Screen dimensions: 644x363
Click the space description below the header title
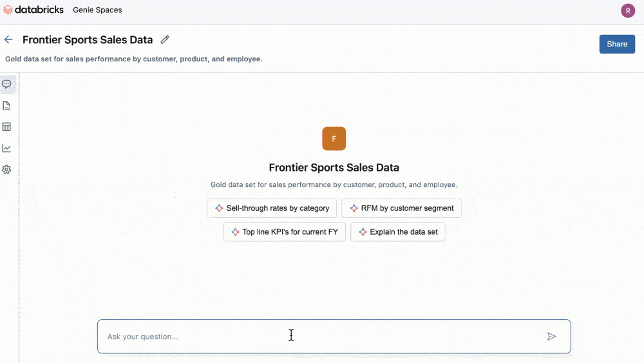pyautogui.click(x=134, y=59)
